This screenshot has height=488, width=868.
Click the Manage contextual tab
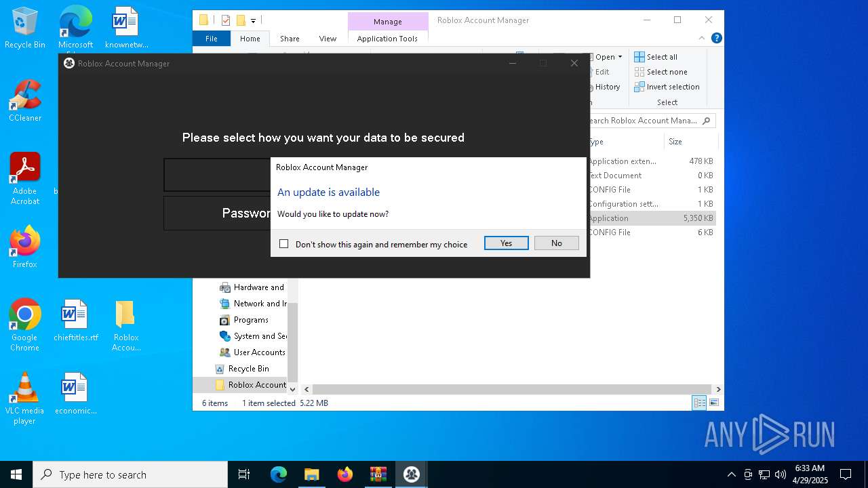click(388, 22)
